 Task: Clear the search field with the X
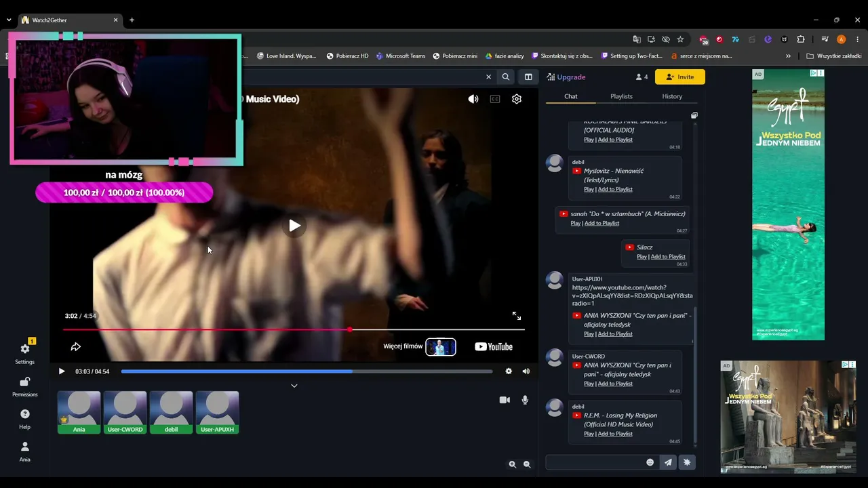point(488,77)
